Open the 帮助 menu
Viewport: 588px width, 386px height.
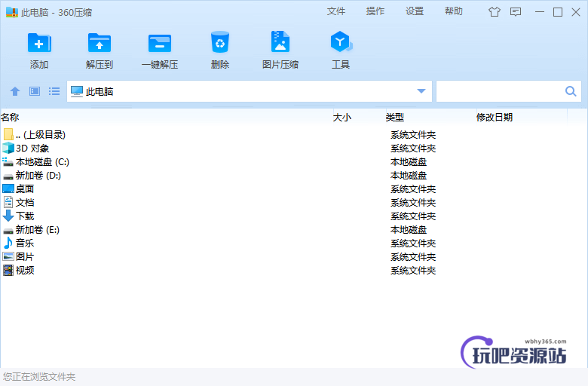pyautogui.click(x=454, y=11)
